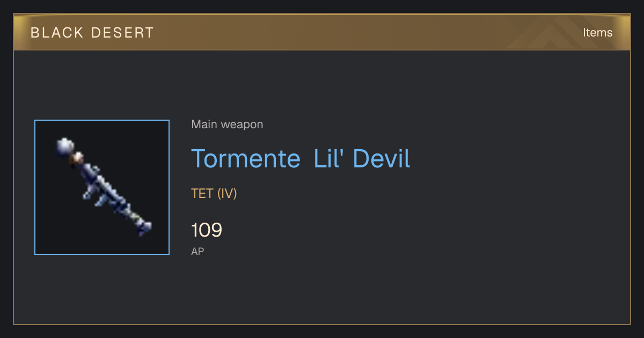
Task: Click the word DESERT in header
Action: (122, 33)
